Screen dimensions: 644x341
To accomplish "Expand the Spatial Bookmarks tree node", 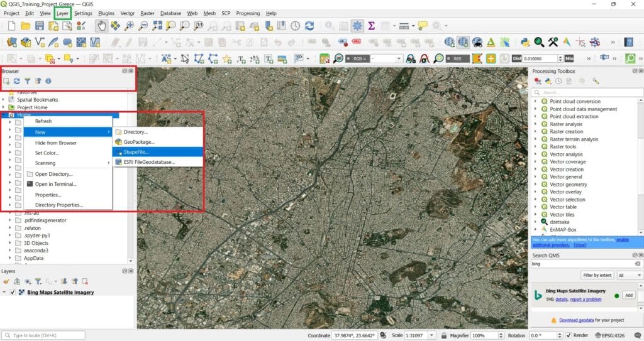I will pyautogui.click(x=4, y=100).
